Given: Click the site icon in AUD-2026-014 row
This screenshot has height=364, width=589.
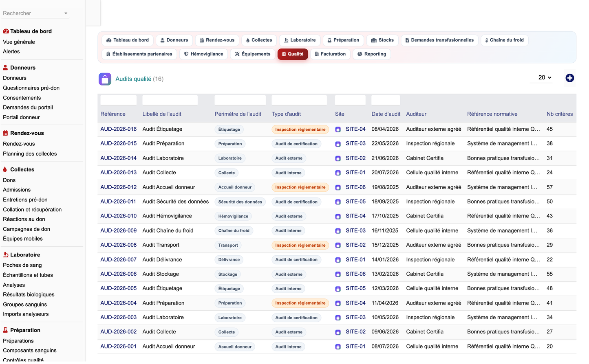Looking at the screenshot, I should (x=338, y=158).
